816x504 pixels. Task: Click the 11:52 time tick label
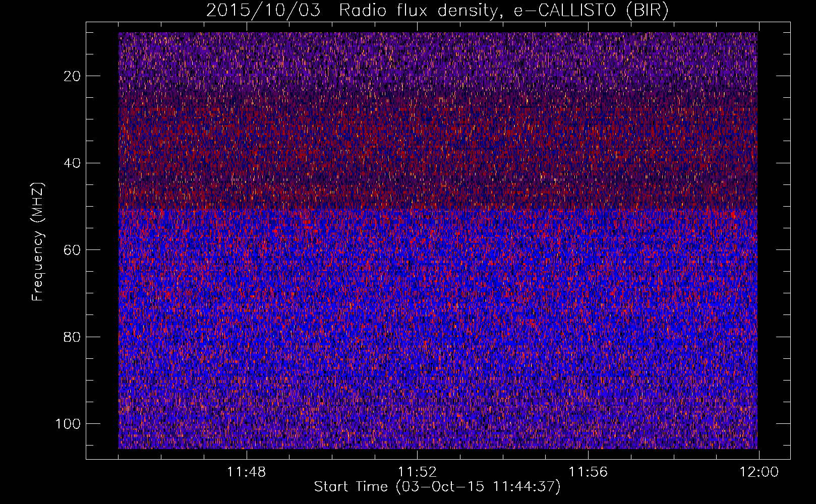(x=417, y=472)
